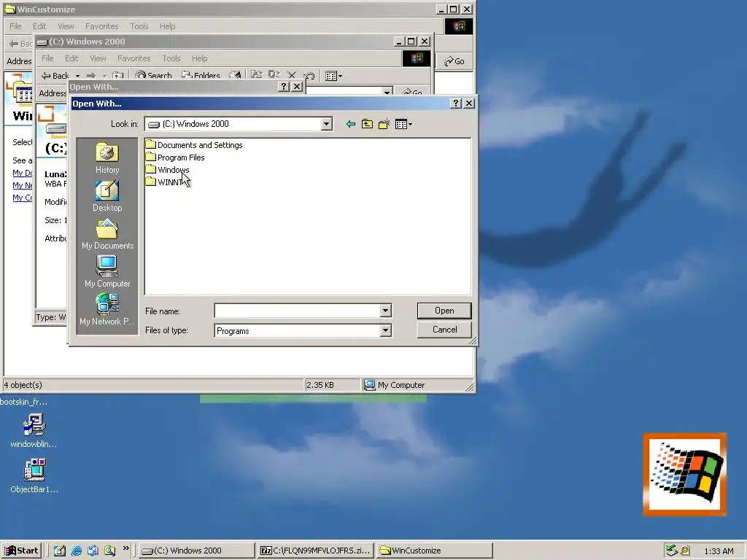Screen dimensions: 747x560
Task: Click Search in (C:) Windows 2000 toolbar
Action: (153, 75)
